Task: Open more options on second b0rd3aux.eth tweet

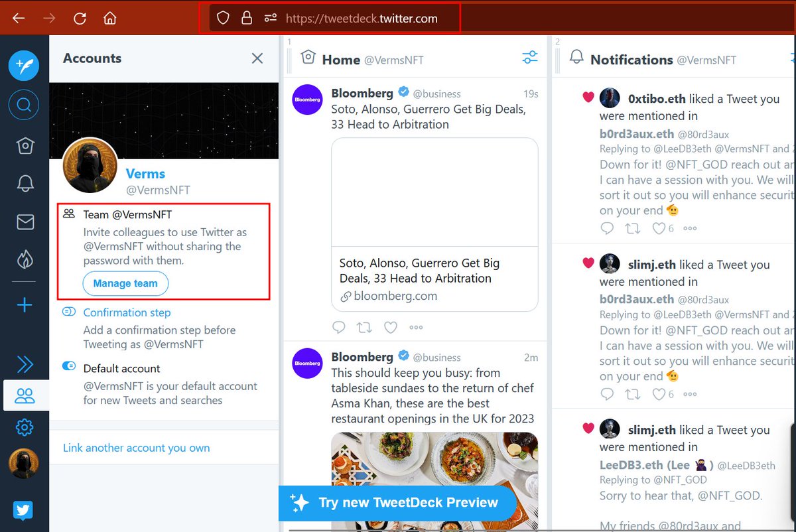Action: [690, 395]
